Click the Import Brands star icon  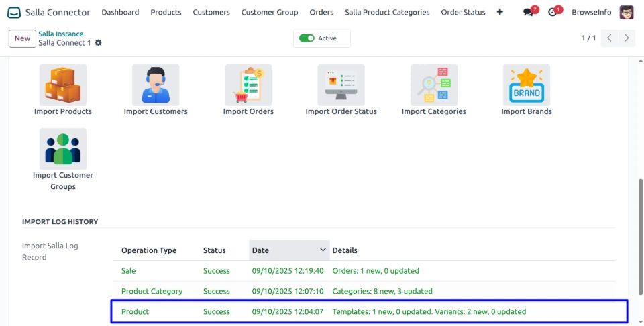click(x=526, y=85)
